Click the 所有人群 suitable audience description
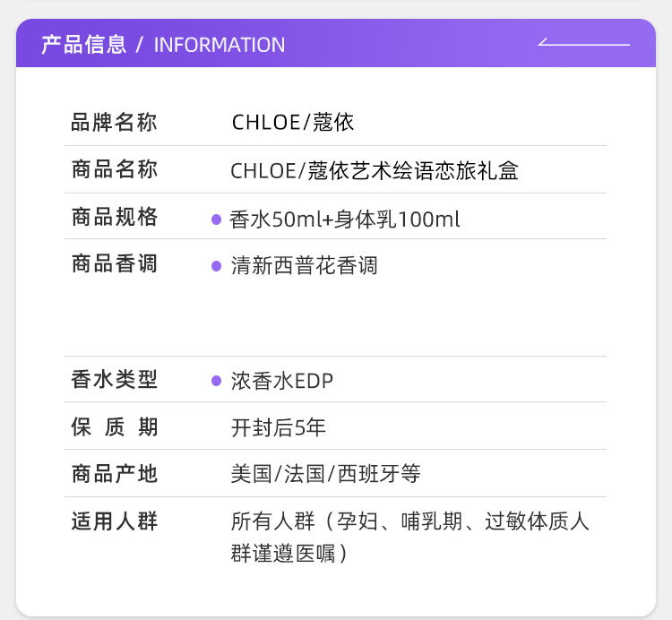The image size is (672, 620). (409, 537)
